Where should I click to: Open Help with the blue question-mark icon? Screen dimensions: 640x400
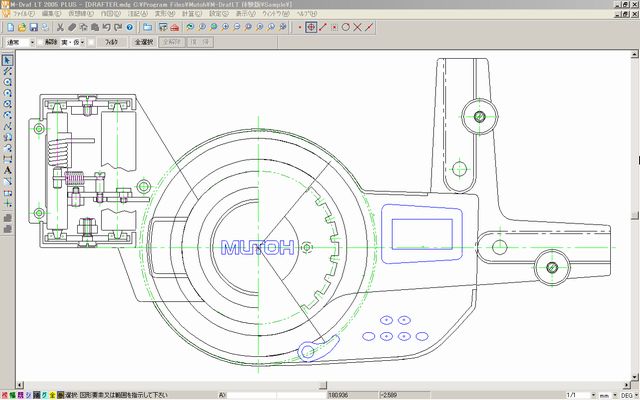pyautogui.click(x=129, y=27)
